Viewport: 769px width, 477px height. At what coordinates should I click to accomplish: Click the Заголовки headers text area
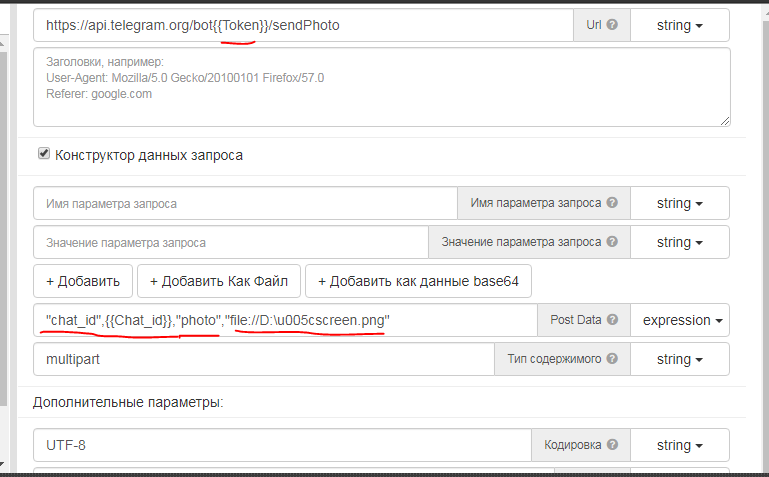(382, 87)
